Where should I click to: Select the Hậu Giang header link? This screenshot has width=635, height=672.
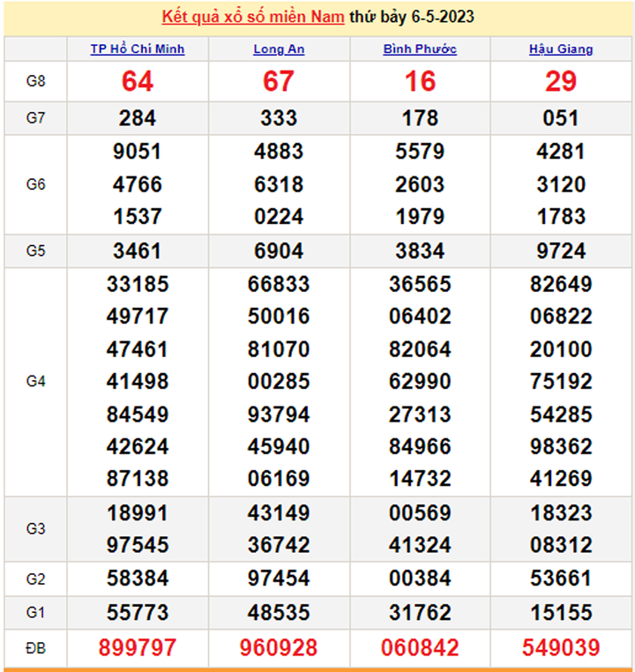click(x=561, y=49)
